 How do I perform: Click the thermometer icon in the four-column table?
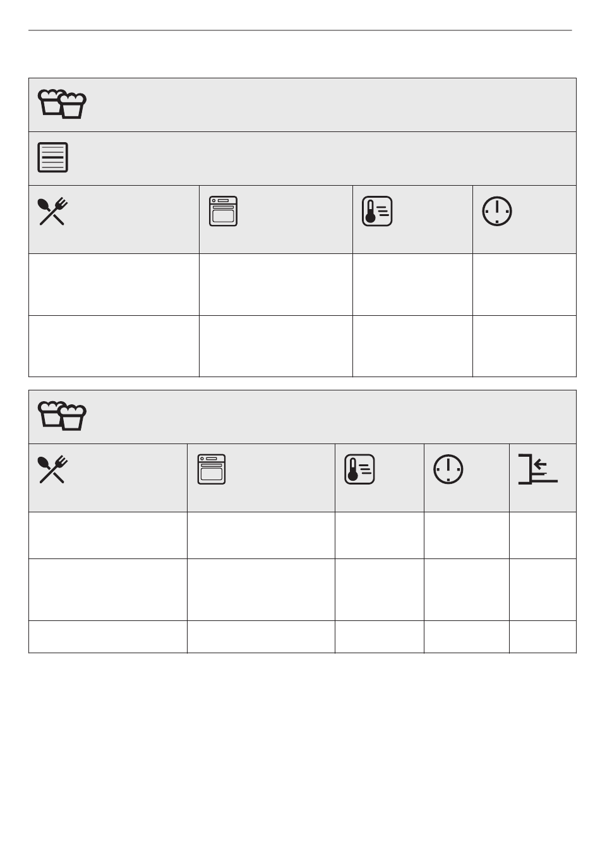coord(377,212)
